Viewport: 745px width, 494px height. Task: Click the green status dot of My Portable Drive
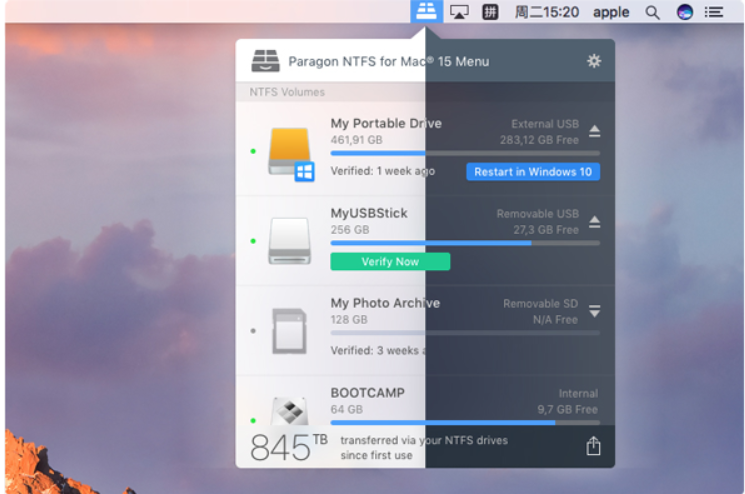tap(253, 151)
